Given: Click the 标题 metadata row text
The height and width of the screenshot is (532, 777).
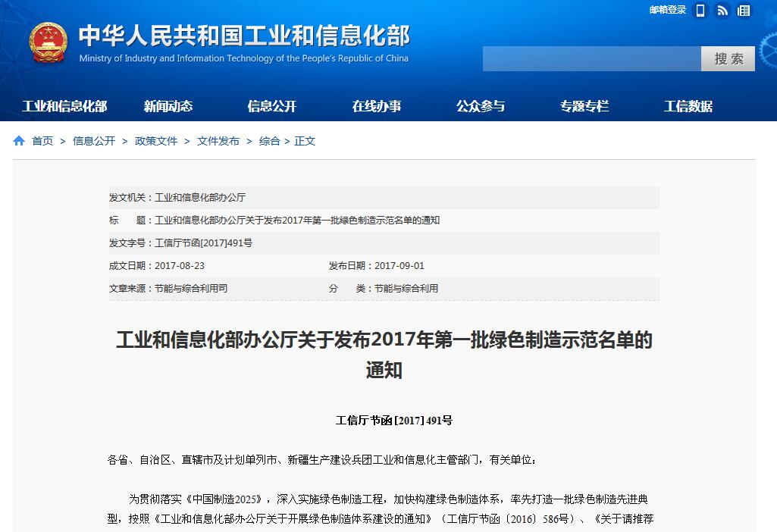Looking at the screenshot, I should 274,221.
